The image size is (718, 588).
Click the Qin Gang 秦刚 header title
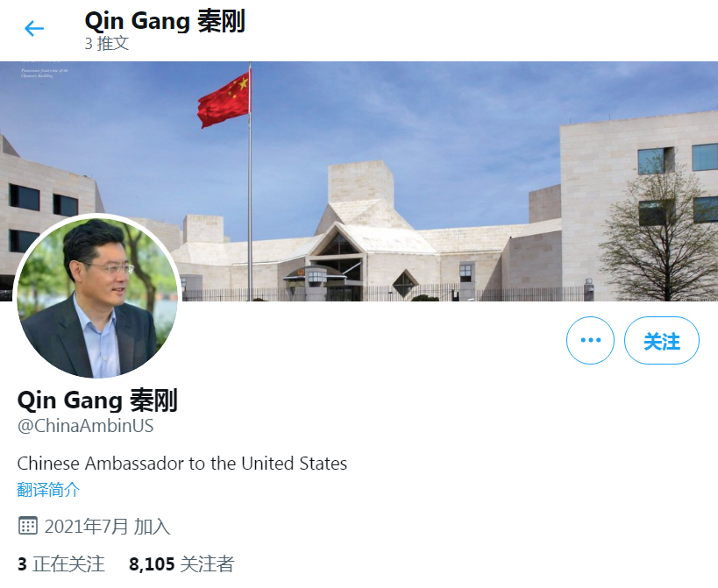(165, 21)
